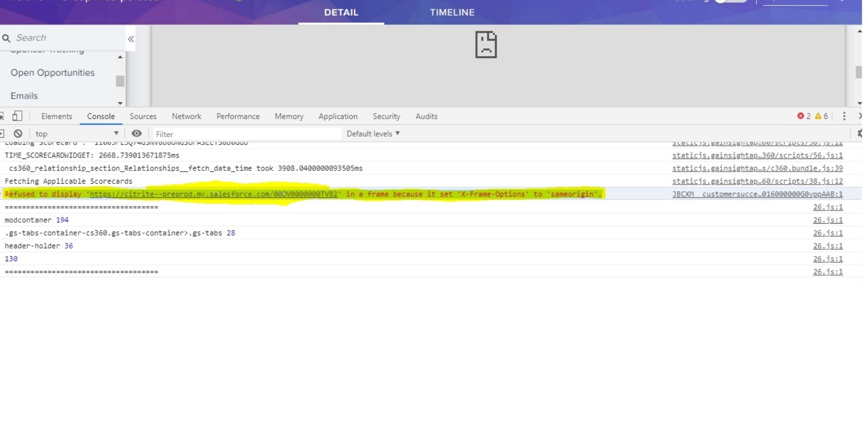Click the gs-tabs-container 28 log line
The width and height of the screenshot is (868, 437).
point(120,233)
